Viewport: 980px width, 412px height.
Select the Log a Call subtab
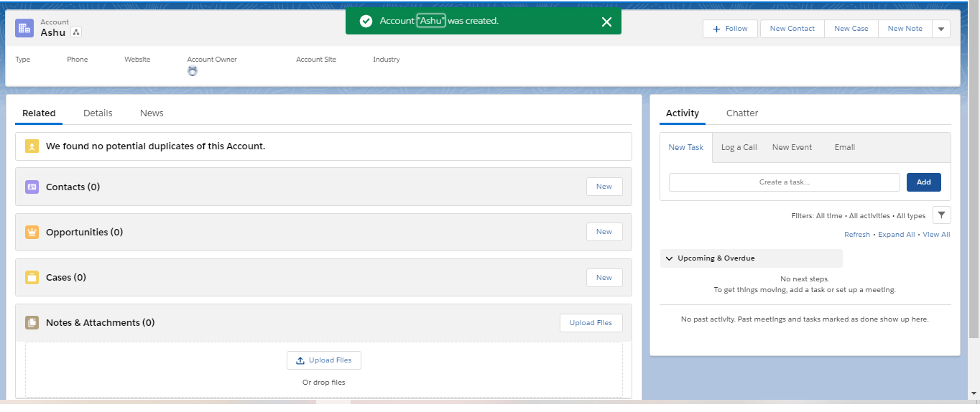[739, 147]
